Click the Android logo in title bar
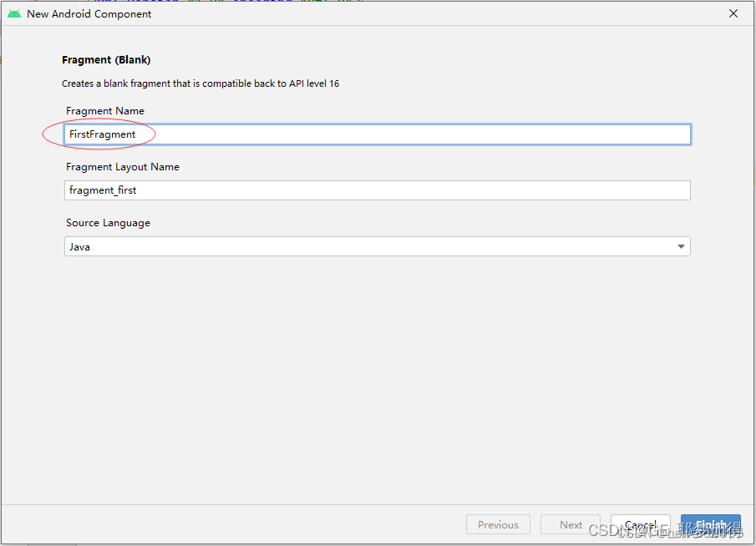The height and width of the screenshot is (546, 756). pyautogui.click(x=14, y=13)
